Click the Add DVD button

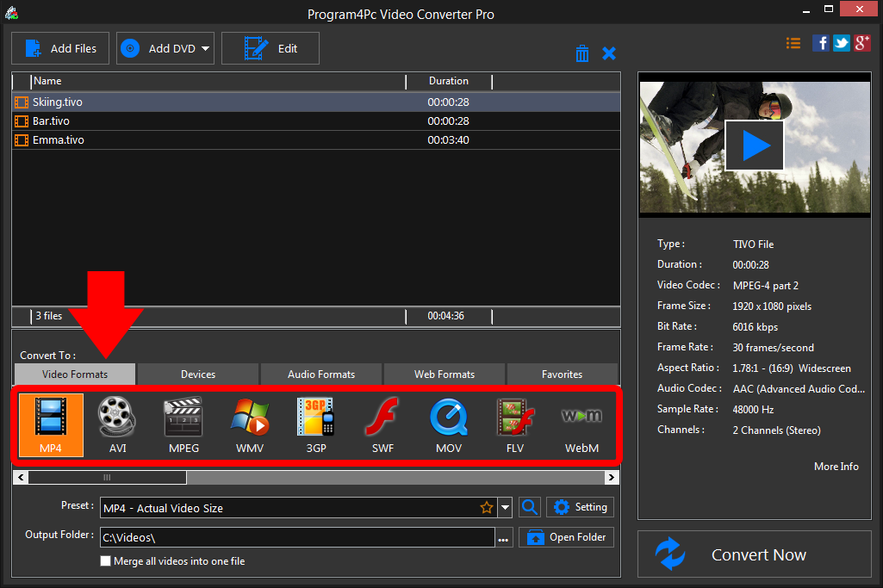165,48
